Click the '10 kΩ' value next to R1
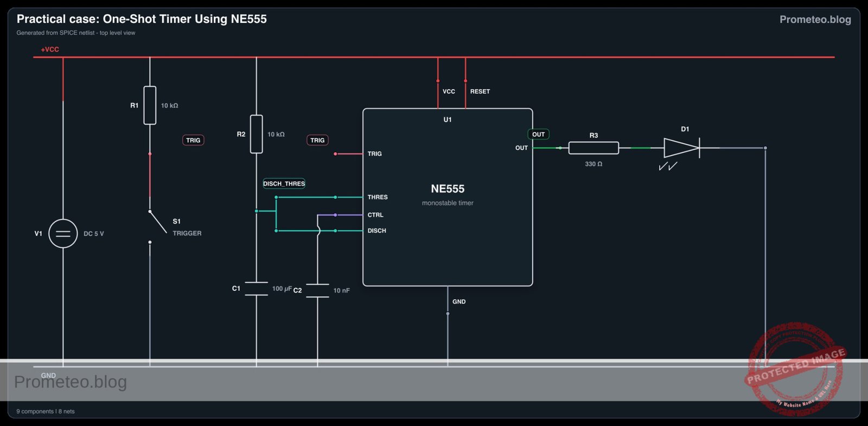The image size is (868, 426). 169,106
